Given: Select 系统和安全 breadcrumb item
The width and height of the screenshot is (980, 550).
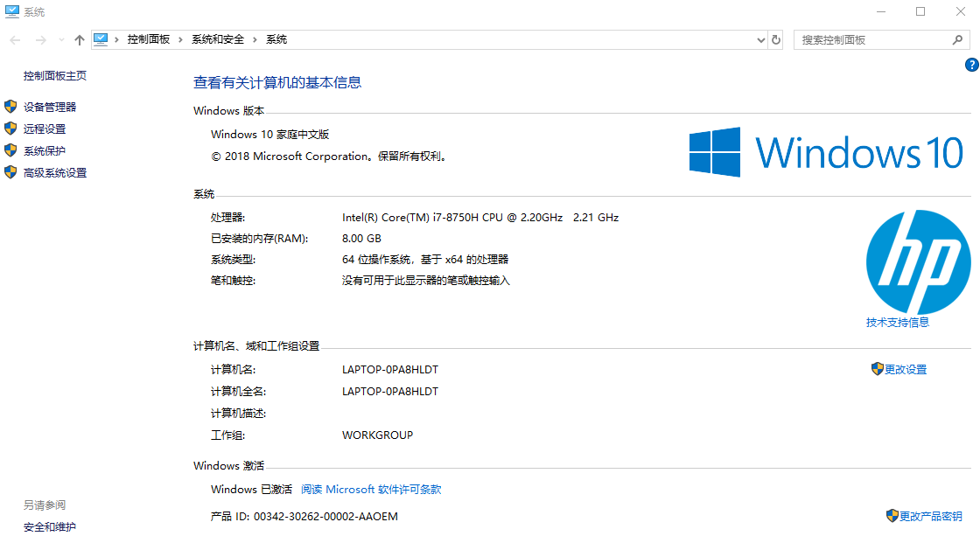Looking at the screenshot, I should pos(218,39).
